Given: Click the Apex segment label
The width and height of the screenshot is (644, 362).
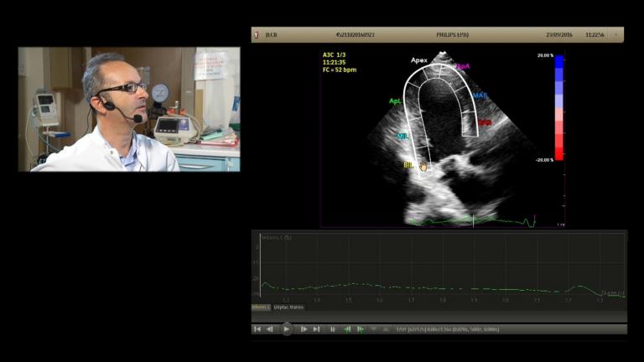Looking at the screenshot, I should point(419,60).
